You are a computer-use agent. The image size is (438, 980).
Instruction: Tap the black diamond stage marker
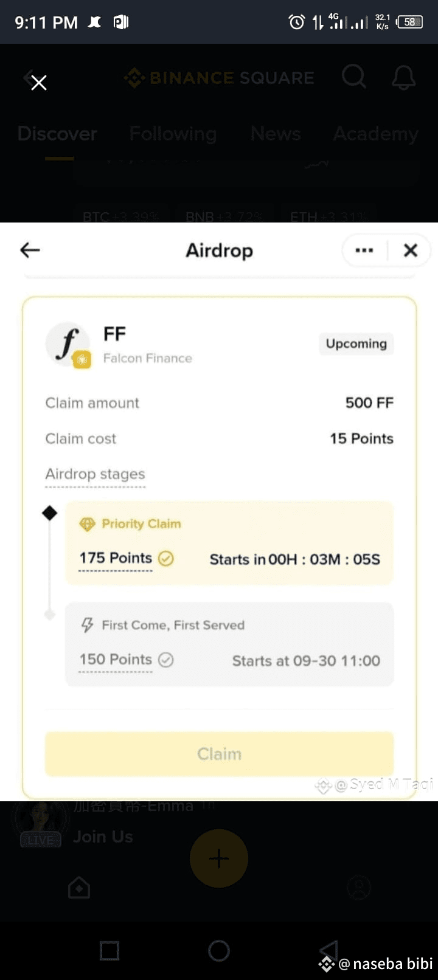tap(50, 513)
